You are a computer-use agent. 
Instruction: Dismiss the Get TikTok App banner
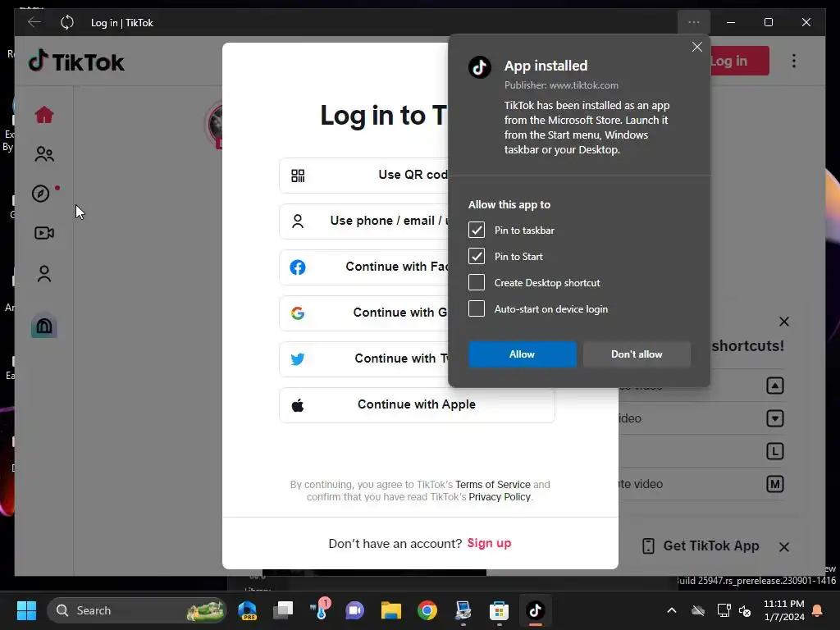click(x=783, y=547)
